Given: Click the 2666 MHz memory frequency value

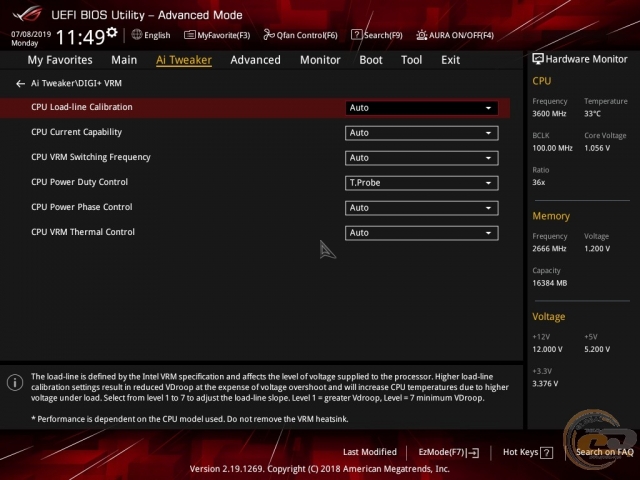Looking at the screenshot, I should 549,249.
